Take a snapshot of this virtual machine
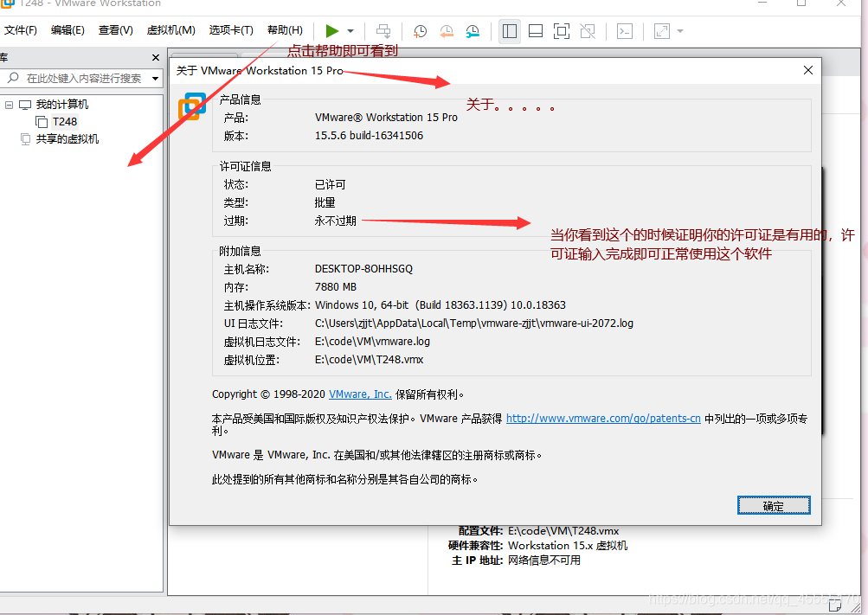 [421, 31]
